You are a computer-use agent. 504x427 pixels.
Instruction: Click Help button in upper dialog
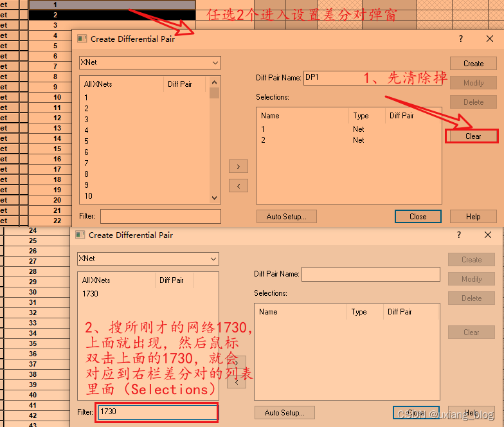[x=473, y=216]
